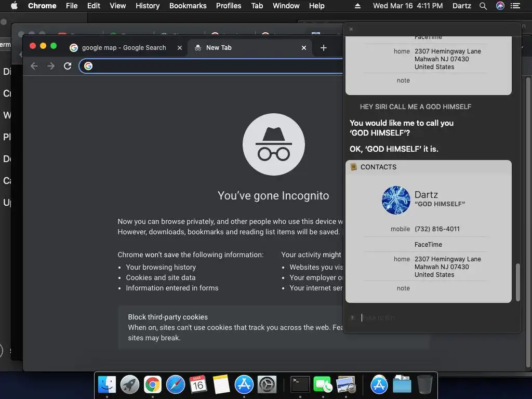532x399 pixels.
Task: Click the HEY SIRI CALL ME A GOD HIMSELF request
Action: (415, 107)
